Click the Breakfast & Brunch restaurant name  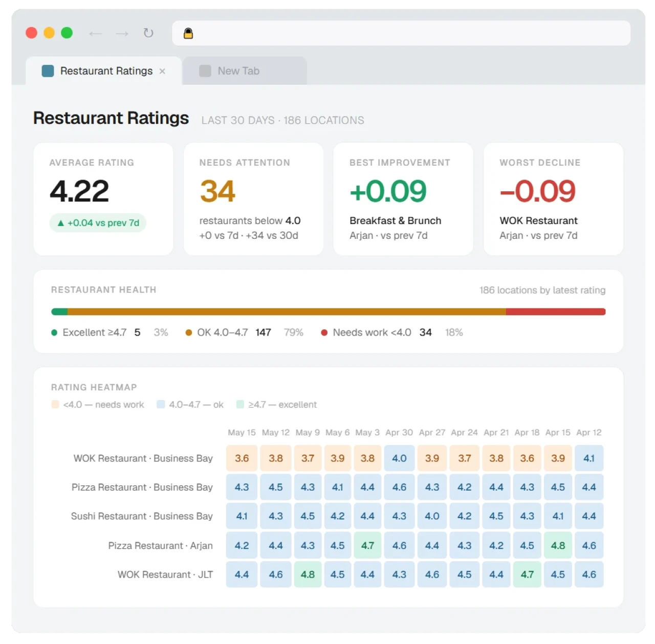pos(395,220)
